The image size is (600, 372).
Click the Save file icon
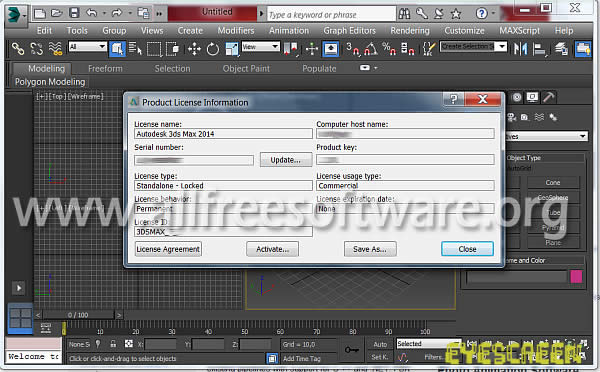click(74, 14)
